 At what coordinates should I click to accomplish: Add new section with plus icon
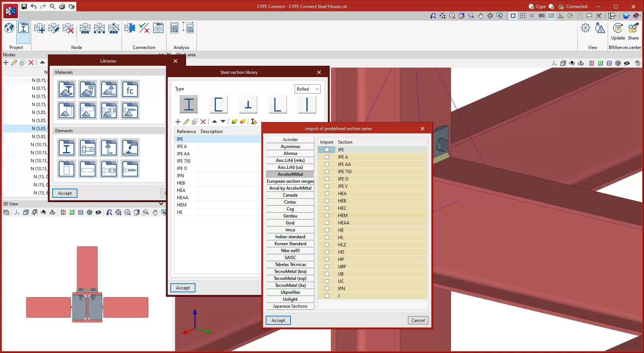(x=178, y=122)
